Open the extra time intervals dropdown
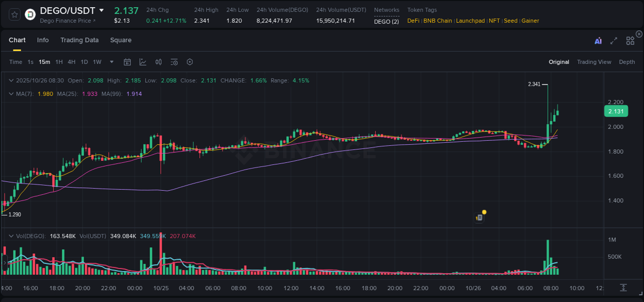The width and height of the screenshot is (644, 302). coord(111,61)
